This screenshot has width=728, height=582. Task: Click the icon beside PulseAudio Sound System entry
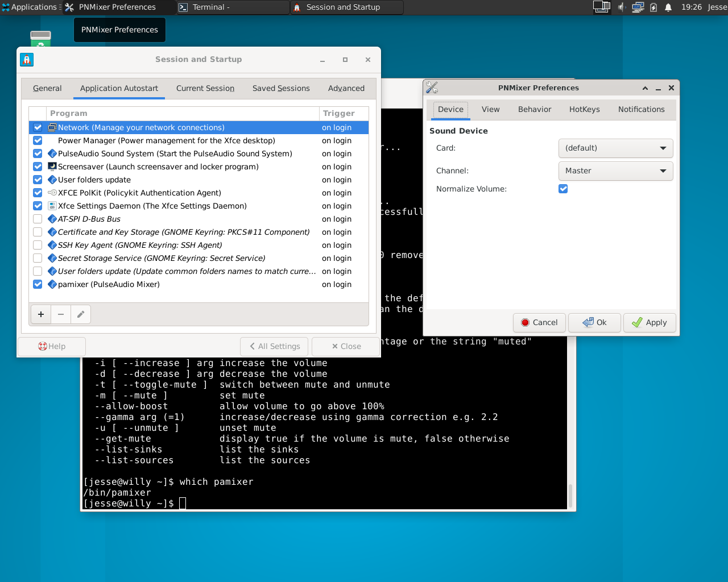point(52,153)
